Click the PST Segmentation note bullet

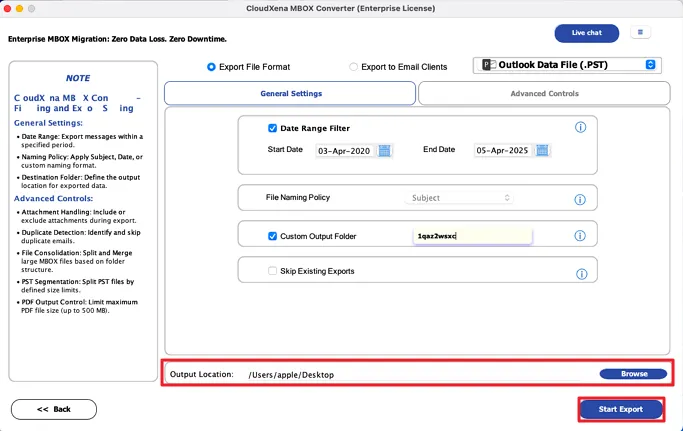[x=78, y=286]
